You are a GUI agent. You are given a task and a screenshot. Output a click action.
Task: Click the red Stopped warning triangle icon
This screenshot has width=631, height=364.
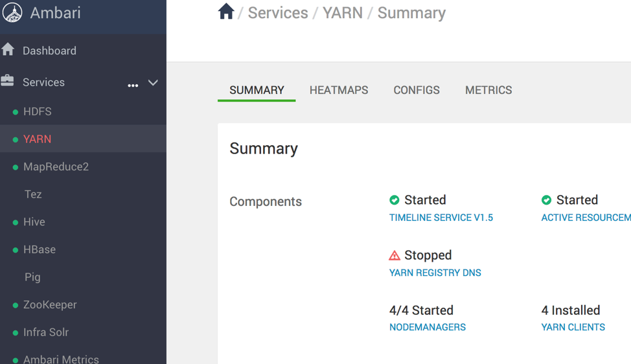point(395,255)
